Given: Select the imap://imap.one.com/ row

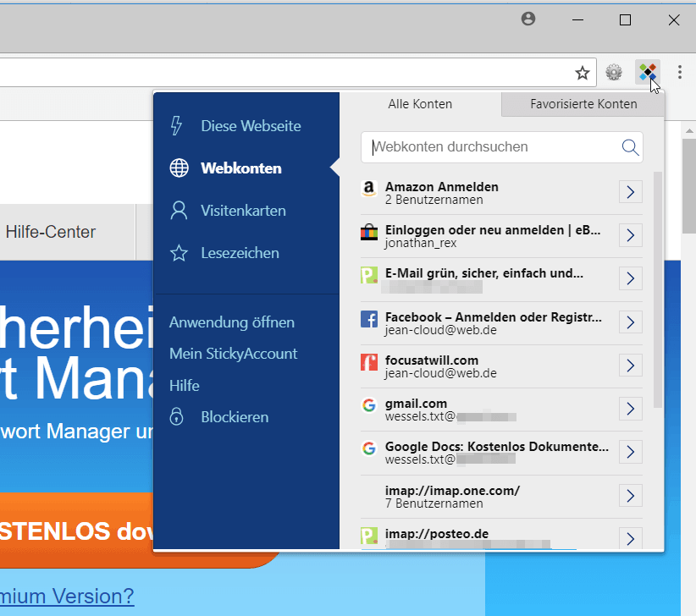Looking at the screenshot, I should coord(501,497).
